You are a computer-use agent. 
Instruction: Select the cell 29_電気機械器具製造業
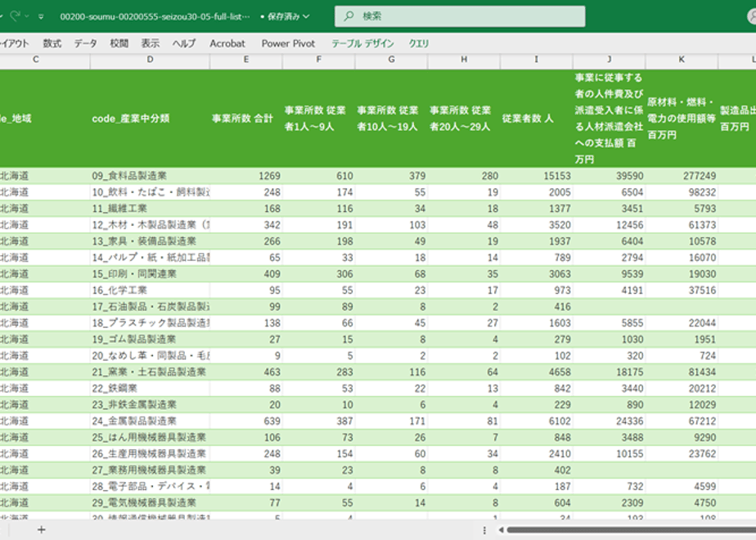pos(150,503)
